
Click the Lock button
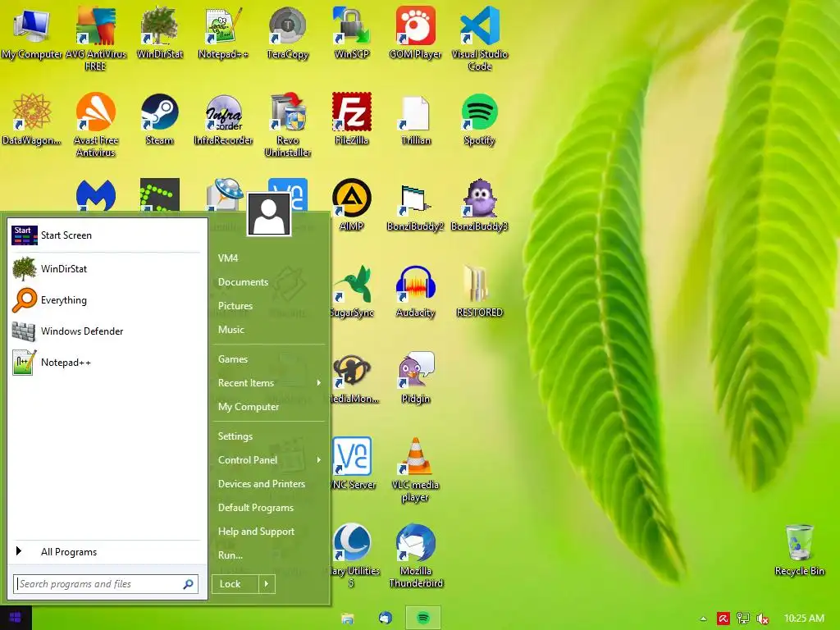235,584
